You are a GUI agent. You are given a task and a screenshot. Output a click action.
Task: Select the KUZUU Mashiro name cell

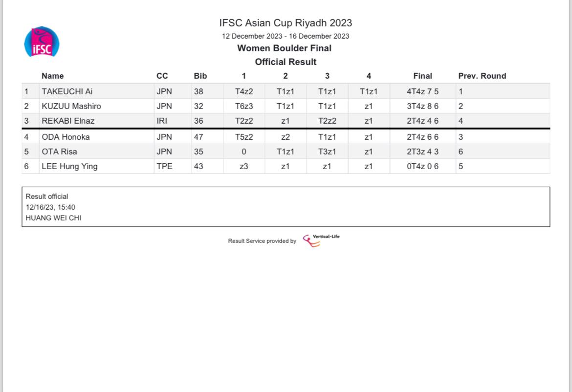click(71, 106)
